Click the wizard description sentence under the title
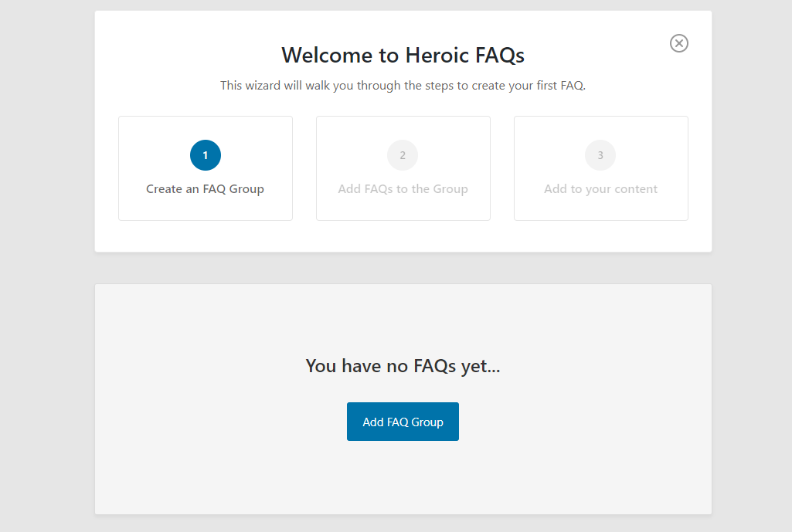Screen dimensions: 792x532 point(403,86)
